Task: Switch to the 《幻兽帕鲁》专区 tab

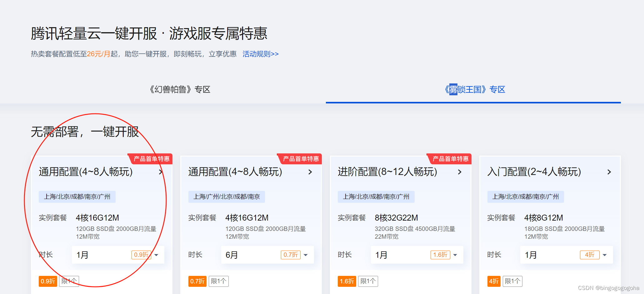Action: click(x=180, y=90)
